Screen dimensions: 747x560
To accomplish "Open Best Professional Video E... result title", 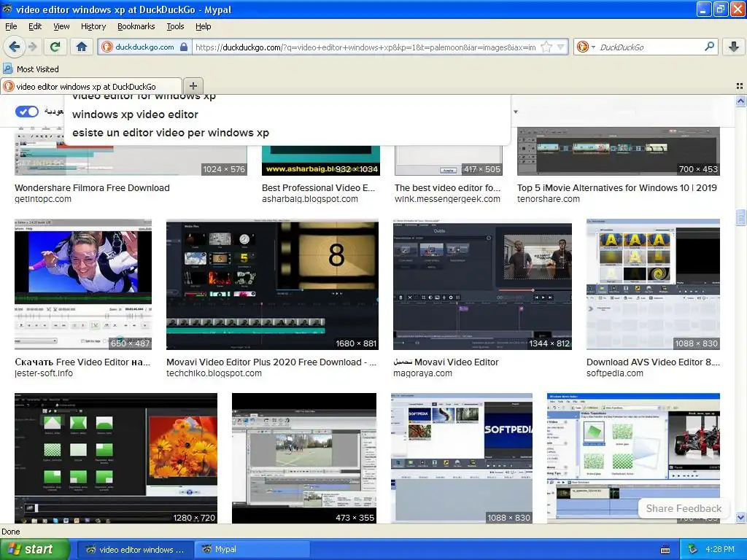I will [318, 187].
